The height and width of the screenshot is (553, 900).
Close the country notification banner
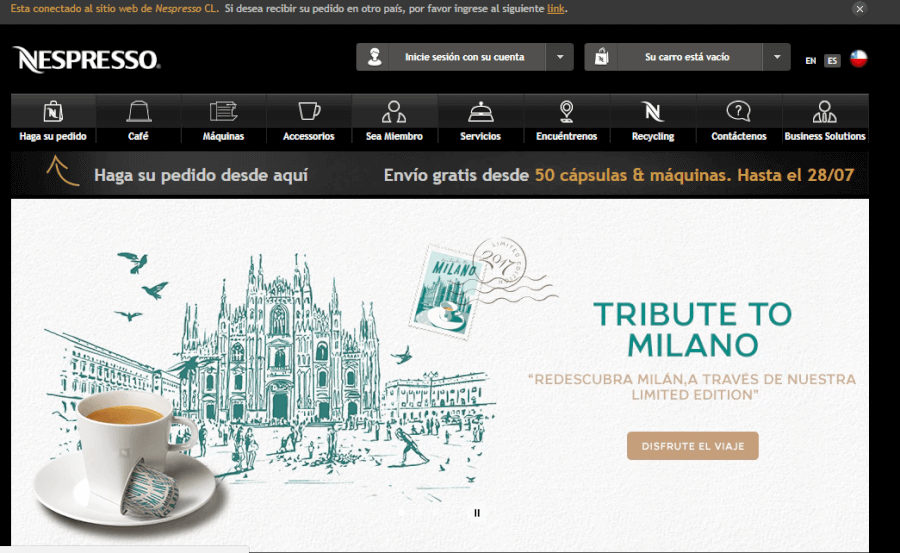tap(859, 9)
